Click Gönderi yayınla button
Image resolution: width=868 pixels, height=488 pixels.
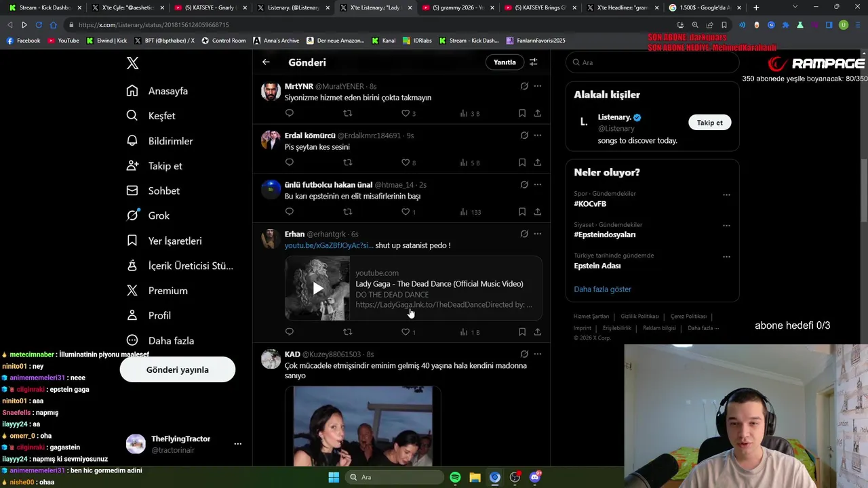pyautogui.click(x=178, y=370)
